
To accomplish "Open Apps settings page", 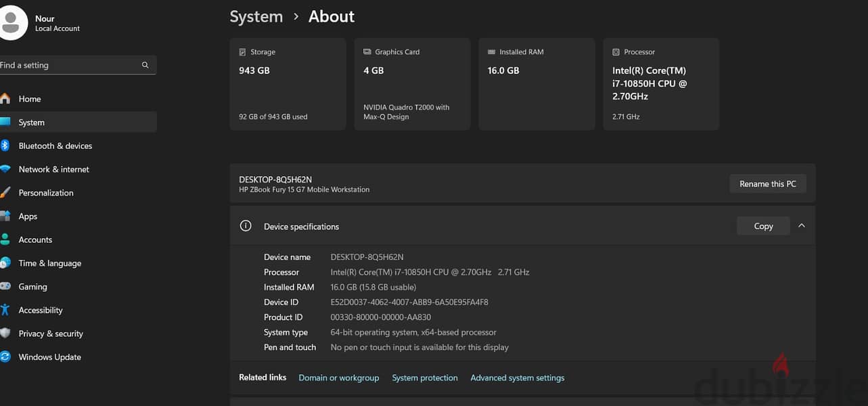I will tap(78, 216).
